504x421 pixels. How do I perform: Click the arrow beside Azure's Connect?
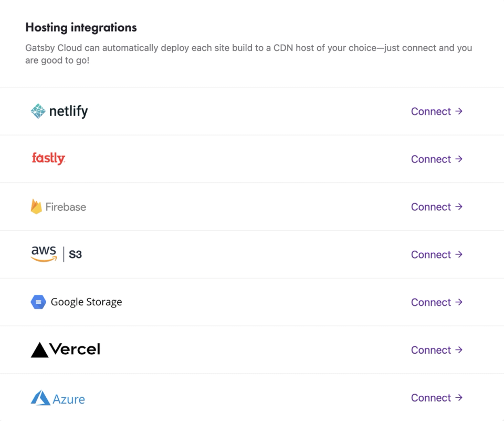(459, 398)
